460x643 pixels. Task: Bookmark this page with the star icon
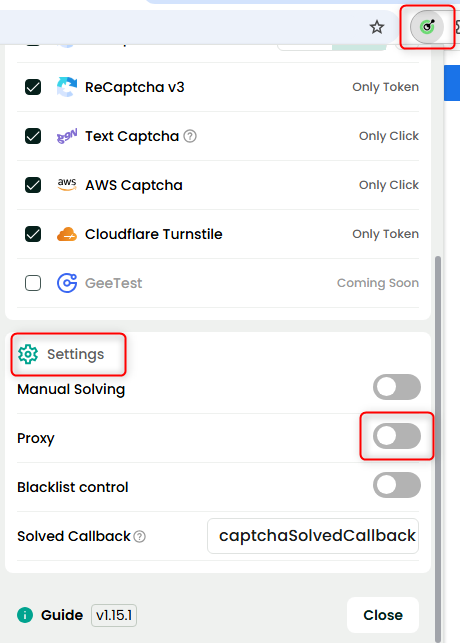377,27
